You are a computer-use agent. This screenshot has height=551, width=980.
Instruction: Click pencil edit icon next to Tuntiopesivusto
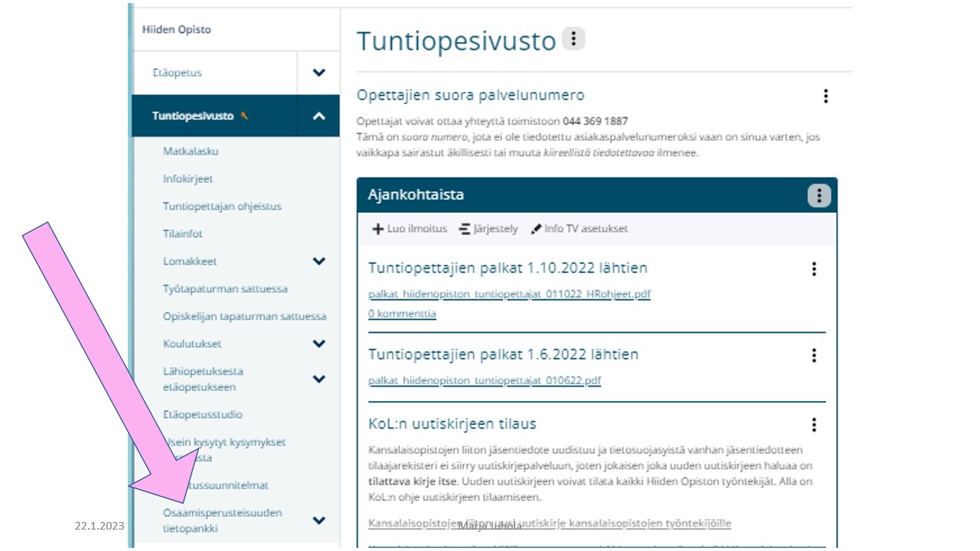[244, 116]
